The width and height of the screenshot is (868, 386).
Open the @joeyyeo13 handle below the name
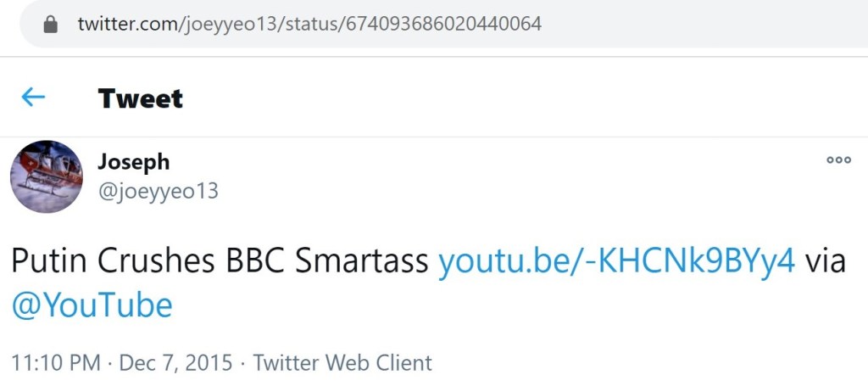(159, 192)
